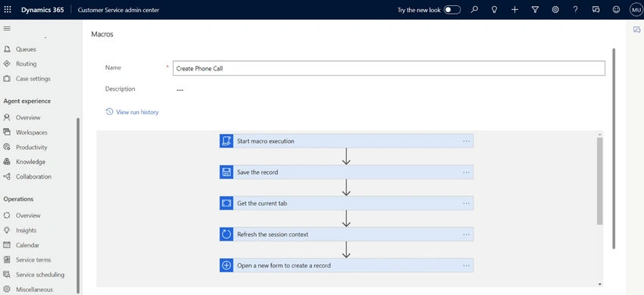This screenshot has height=295, width=644.
Task: Open Miscellaneous in sidebar
Action: click(34, 289)
